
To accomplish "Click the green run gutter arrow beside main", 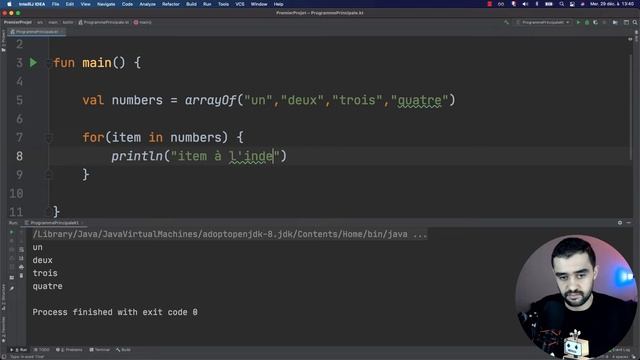I will click(33, 62).
